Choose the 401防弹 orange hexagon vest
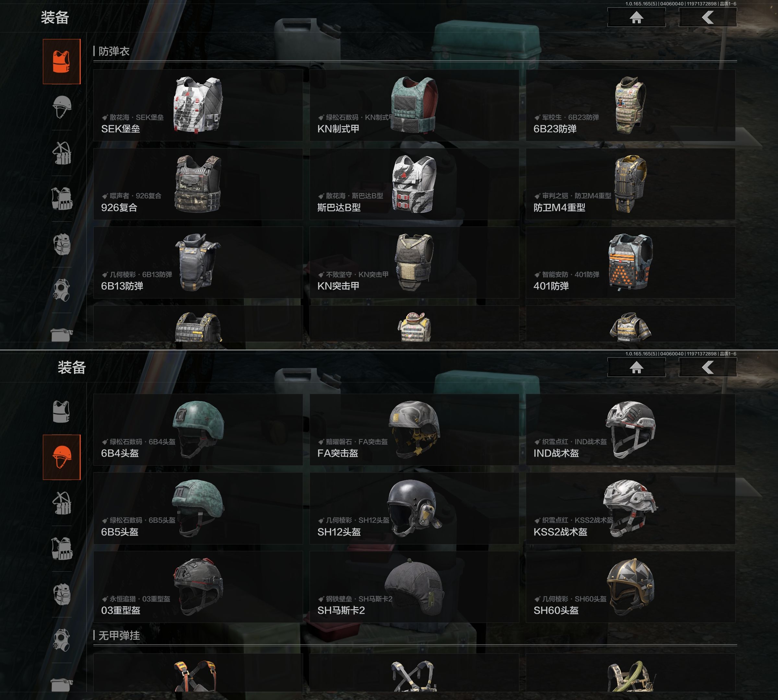The image size is (778, 700). tap(630, 262)
